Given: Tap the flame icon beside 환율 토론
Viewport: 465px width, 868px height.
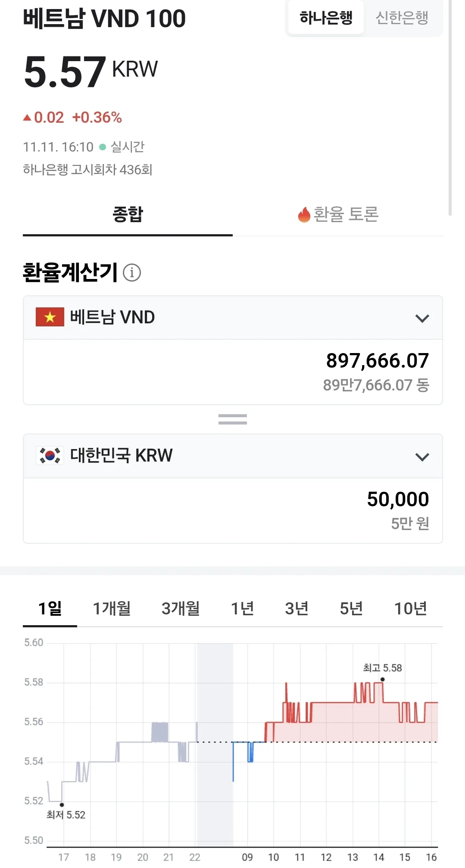Looking at the screenshot, I should pos(304,214).
